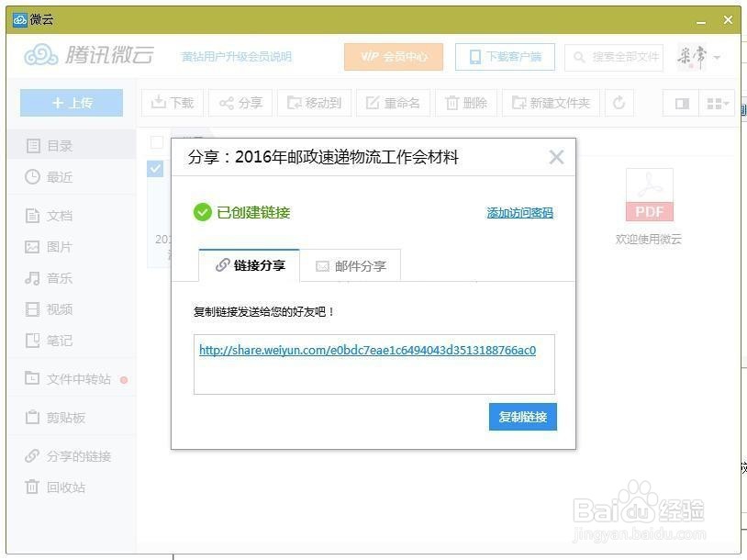747x560 pixels.
Task: Open 笔记 in the sidebar
Action: [x=72, y=341]
